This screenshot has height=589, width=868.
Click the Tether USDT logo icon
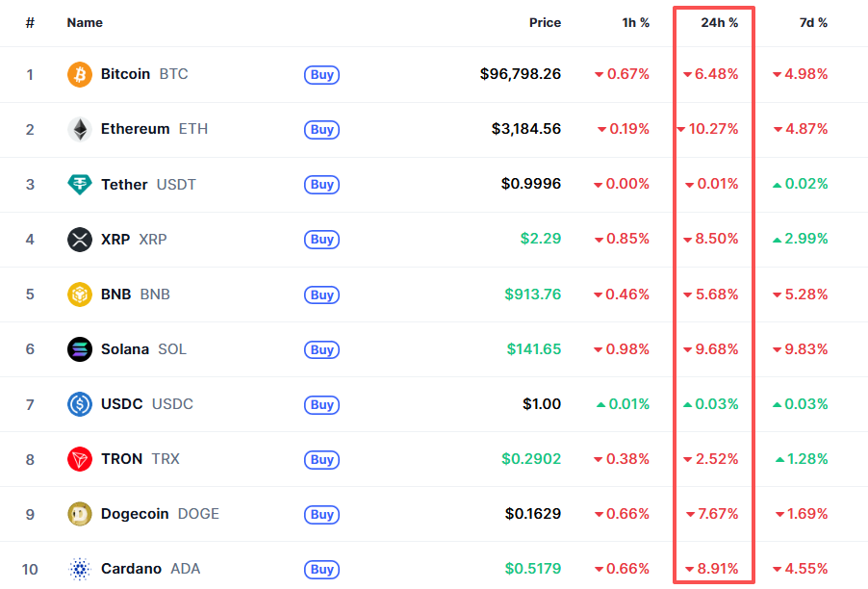tap(80, 185)
